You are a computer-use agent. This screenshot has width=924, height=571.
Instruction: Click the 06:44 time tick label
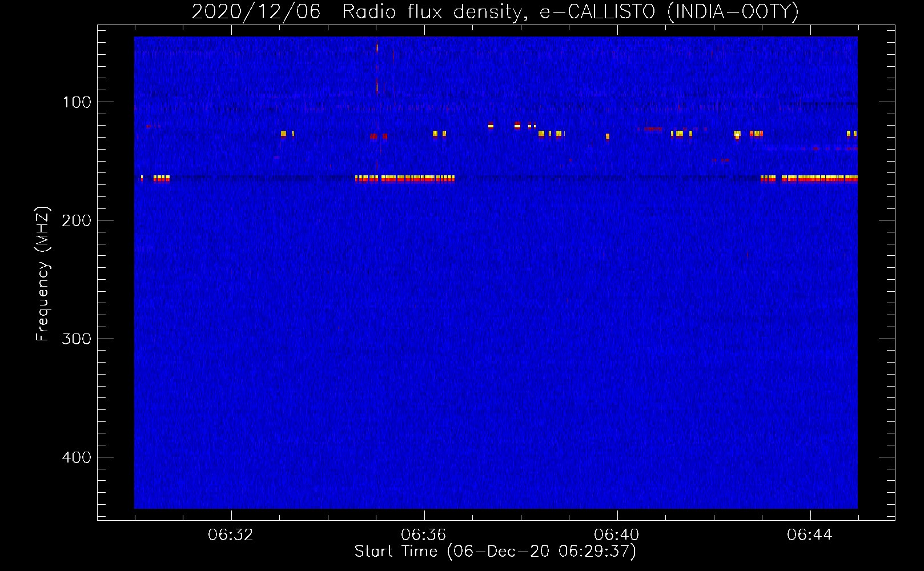(810, 535)
